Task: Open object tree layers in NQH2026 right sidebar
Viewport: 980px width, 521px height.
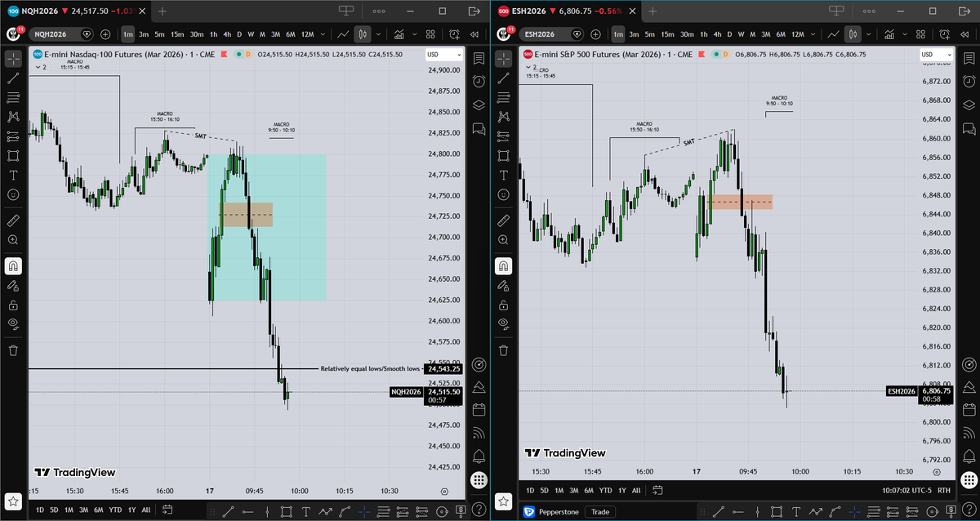Action: tap(479, 105)
